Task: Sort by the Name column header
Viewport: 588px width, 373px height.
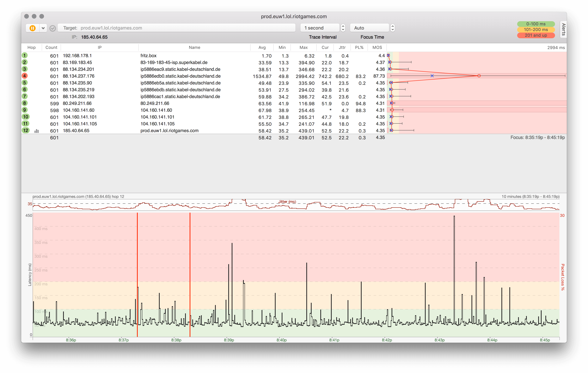Action: [194, 47]
